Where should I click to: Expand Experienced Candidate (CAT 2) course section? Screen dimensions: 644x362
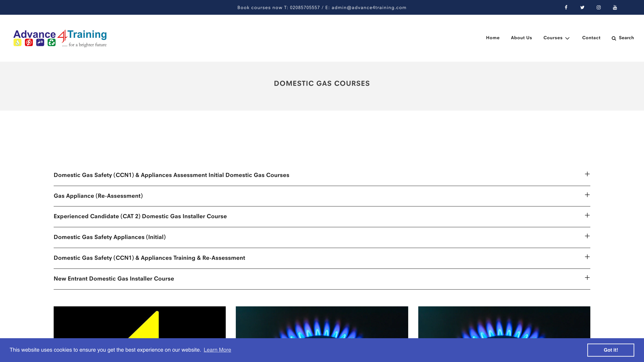pos(140,216)
